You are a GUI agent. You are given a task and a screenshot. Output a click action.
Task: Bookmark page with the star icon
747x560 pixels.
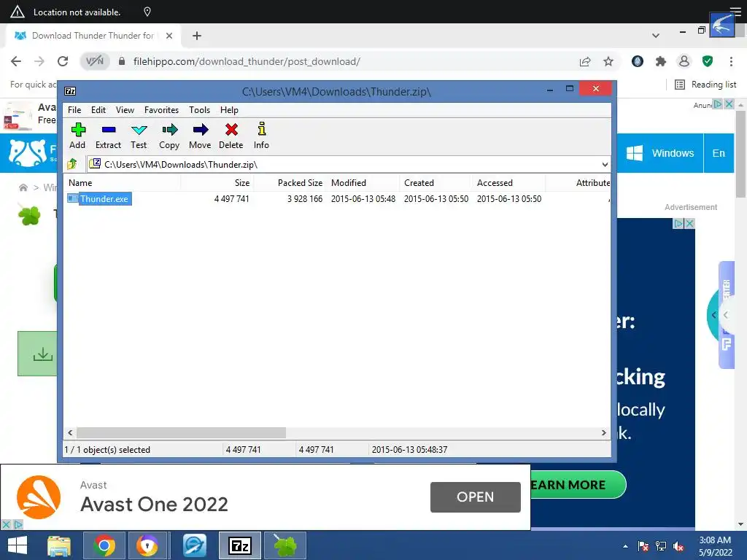click(x=608, y=61)
